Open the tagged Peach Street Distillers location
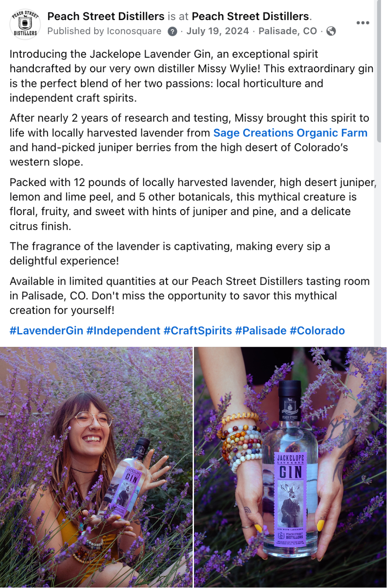This screenshot has width=387, height=588. pyautogui.click(x=250, y=16)
